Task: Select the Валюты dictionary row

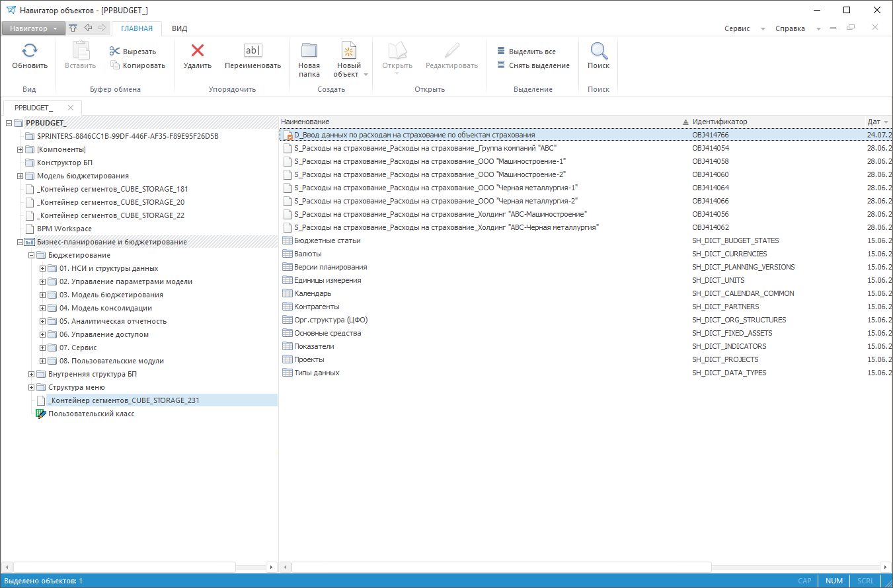Action: pyautogui.click(x=308, y=254)
